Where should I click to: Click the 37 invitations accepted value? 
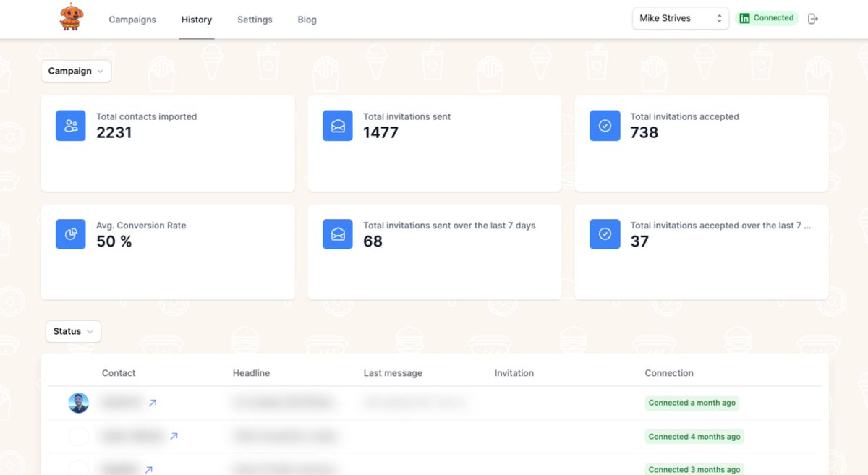tap(639, 241)
